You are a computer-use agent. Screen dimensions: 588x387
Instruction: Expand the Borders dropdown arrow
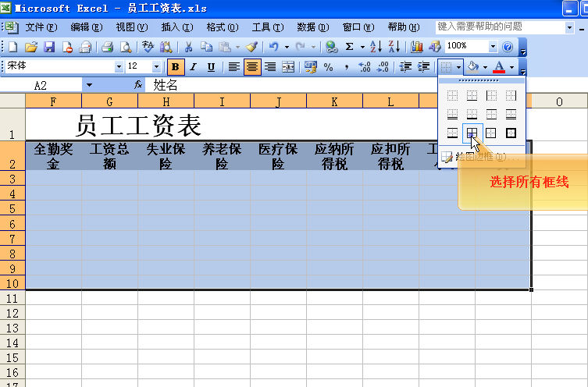458,67
